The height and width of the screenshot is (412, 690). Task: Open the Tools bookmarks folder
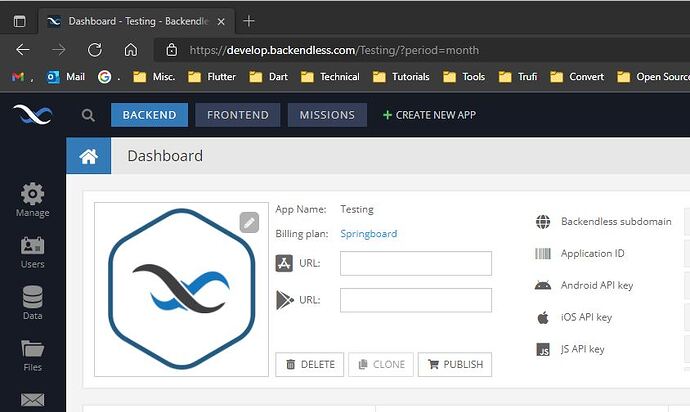click(x=464, y=77)
